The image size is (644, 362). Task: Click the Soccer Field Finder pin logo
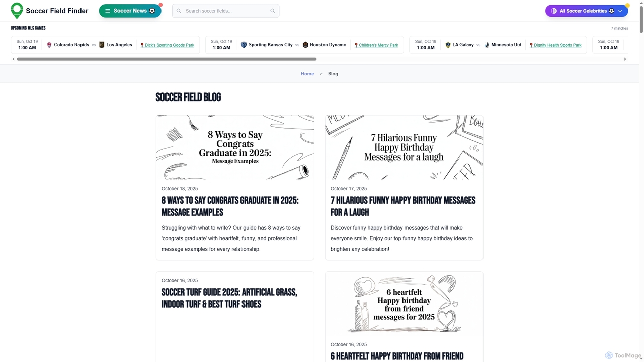click(x=17, y=11)
